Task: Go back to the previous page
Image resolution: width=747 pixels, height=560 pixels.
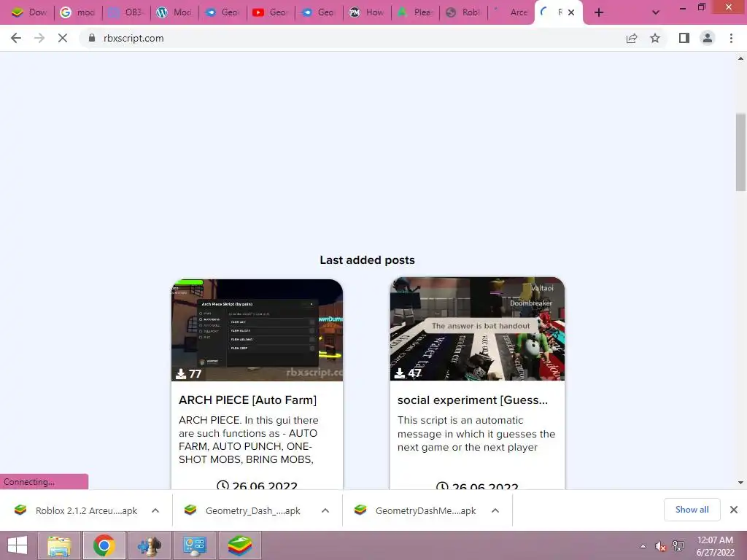Action: [16, 38]
